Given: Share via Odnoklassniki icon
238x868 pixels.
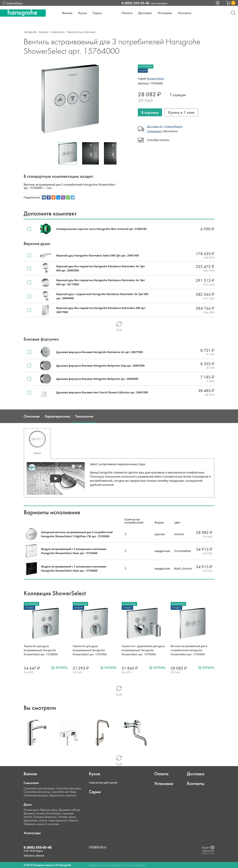Looking at the screenshot, I should coord(53,197).
